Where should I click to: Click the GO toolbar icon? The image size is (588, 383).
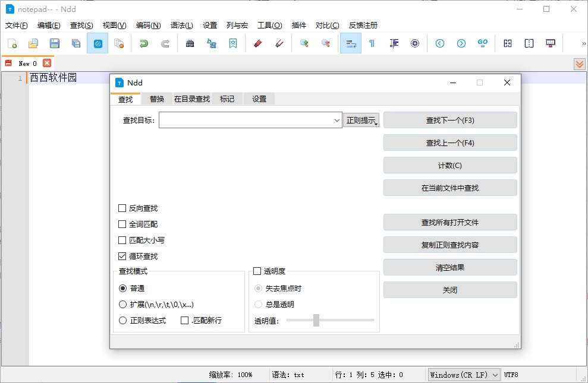tap(483, 43)
